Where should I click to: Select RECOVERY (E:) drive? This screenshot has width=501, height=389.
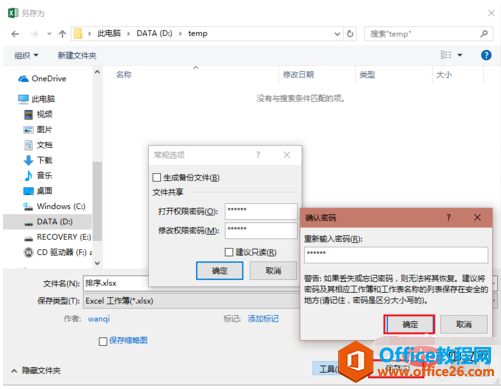coord(57,237)
